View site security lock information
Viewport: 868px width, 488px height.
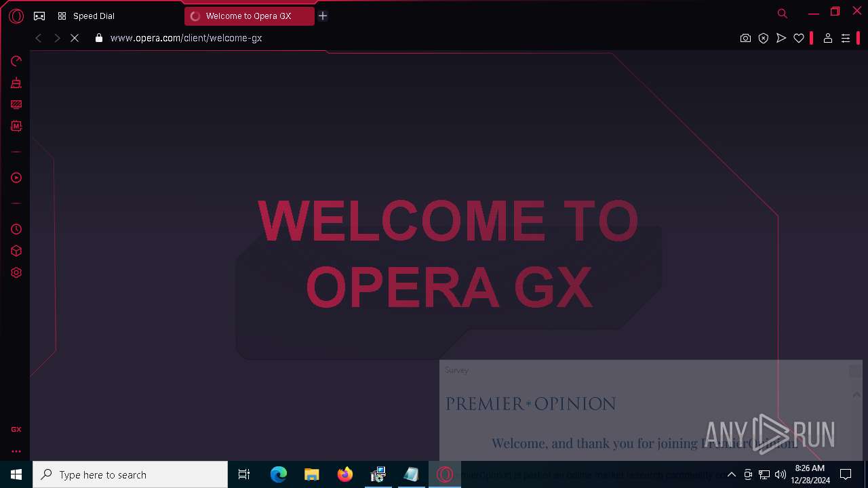click(x=99, y=38)
